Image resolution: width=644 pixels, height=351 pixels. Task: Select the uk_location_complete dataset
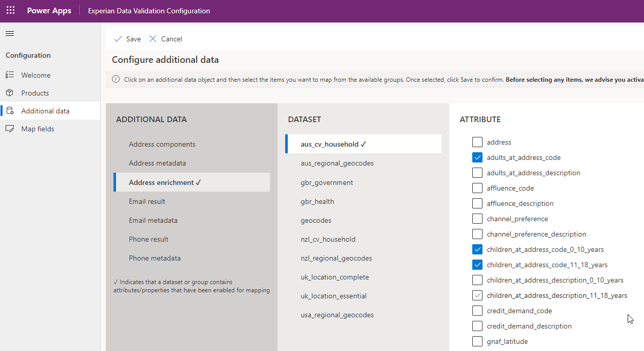coord(335,276)
